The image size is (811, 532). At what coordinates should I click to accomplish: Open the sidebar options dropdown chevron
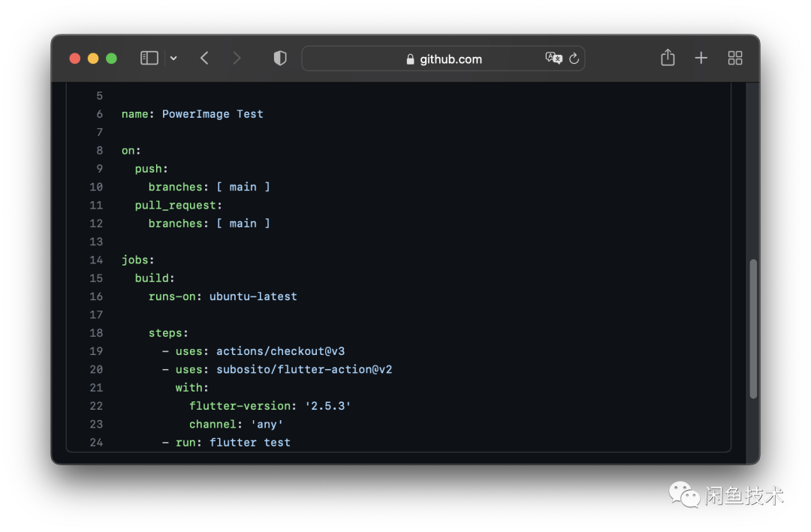click(173, 59)
